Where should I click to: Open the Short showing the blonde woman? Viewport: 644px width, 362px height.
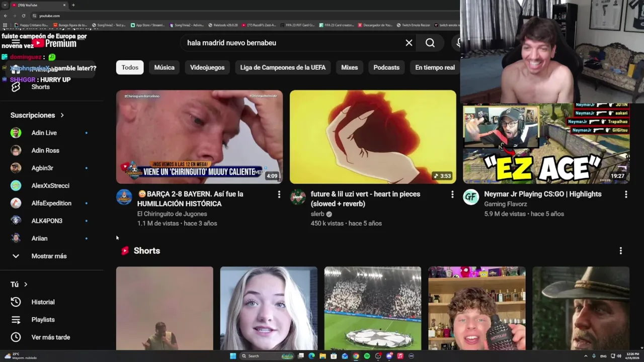pyautogui.click(x=269, y=308)
